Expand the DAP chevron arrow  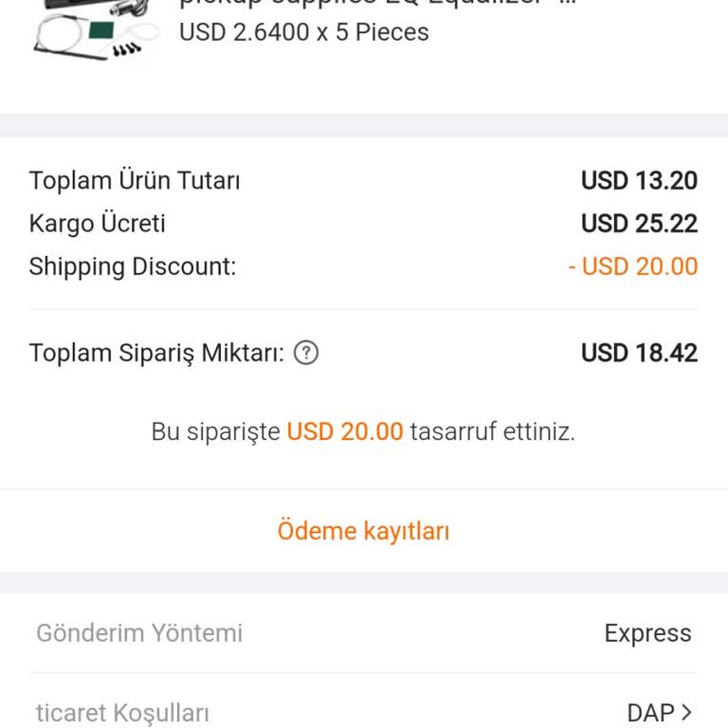(x=687, y=712)
